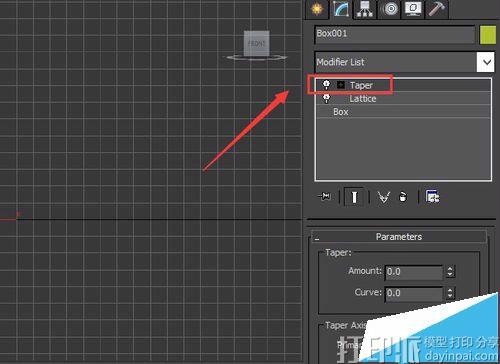Expand the Taper modifier sub-objects
The height and width of the screenshot is (364, 500).
pos(341,85)
